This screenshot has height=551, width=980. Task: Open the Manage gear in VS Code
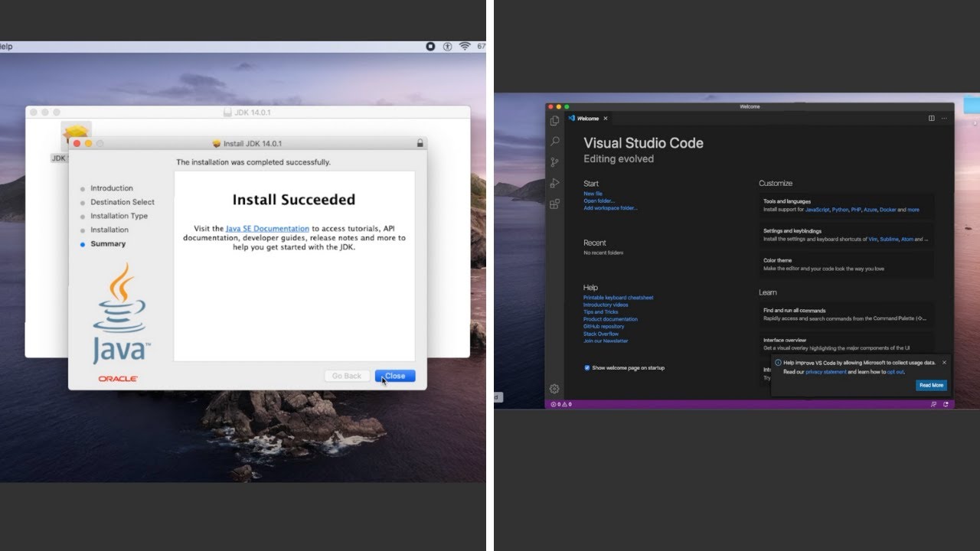pyautogui.click(x=554, y=389)
